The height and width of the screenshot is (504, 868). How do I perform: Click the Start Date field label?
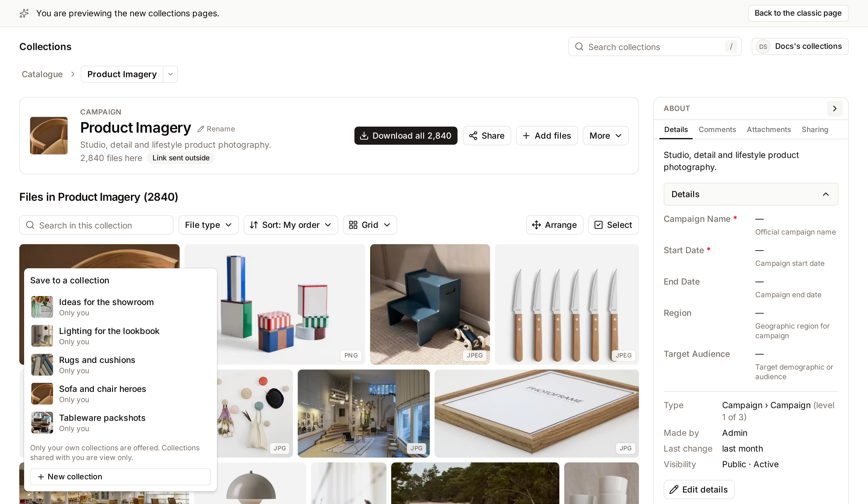(683, 250)
